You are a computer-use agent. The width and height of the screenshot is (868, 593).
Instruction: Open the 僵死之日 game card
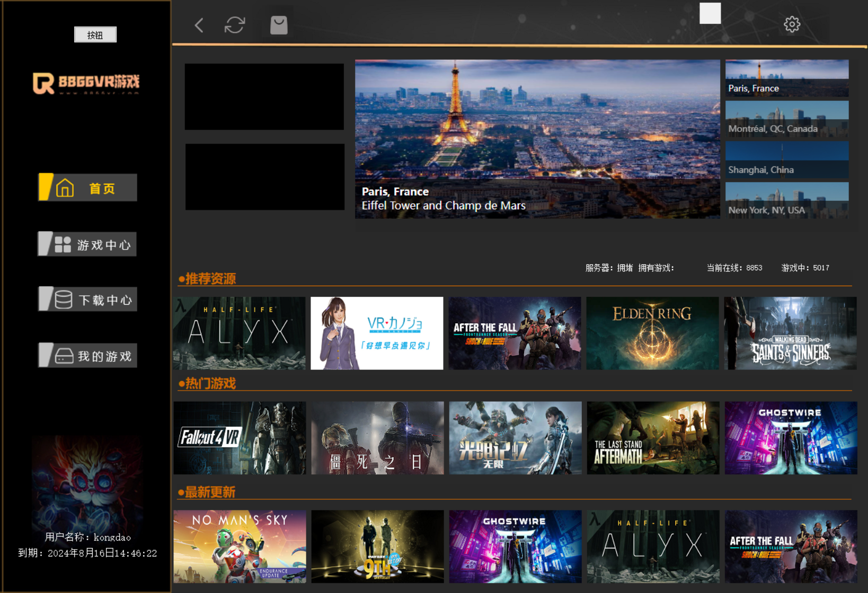click(x=378, y=438)
